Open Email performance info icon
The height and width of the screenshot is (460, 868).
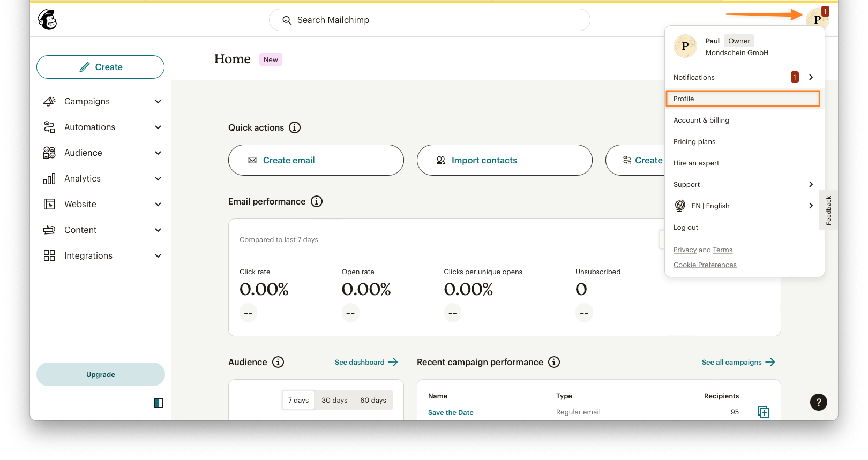click(317, 201)
